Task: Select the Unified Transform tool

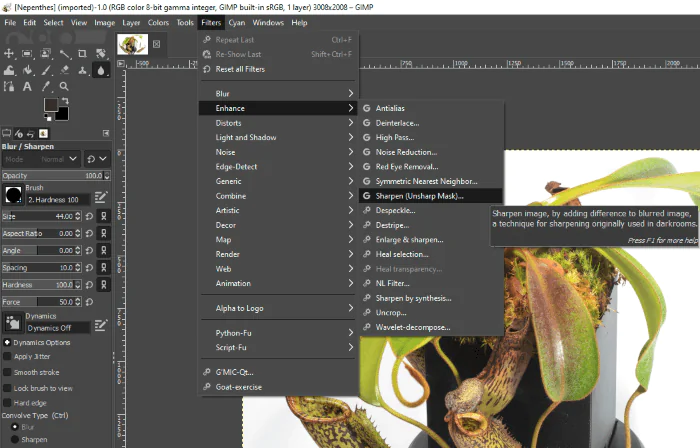Action: (101, 54)
